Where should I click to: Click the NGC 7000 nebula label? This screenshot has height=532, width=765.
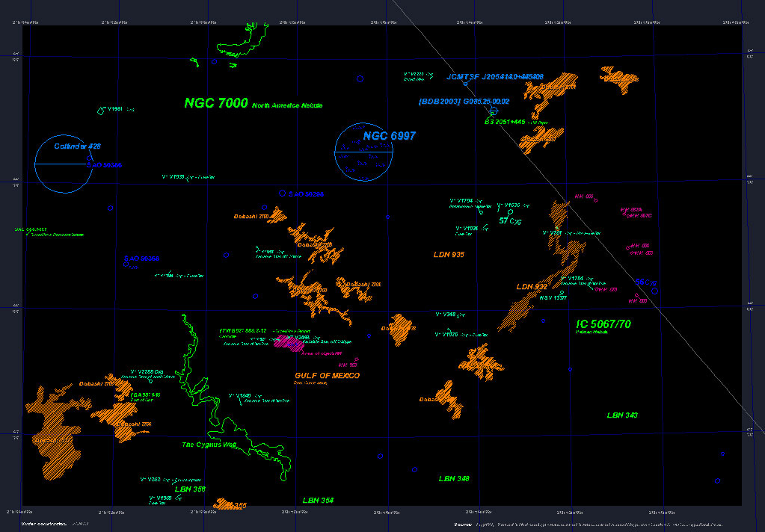[x=215, y=104]
